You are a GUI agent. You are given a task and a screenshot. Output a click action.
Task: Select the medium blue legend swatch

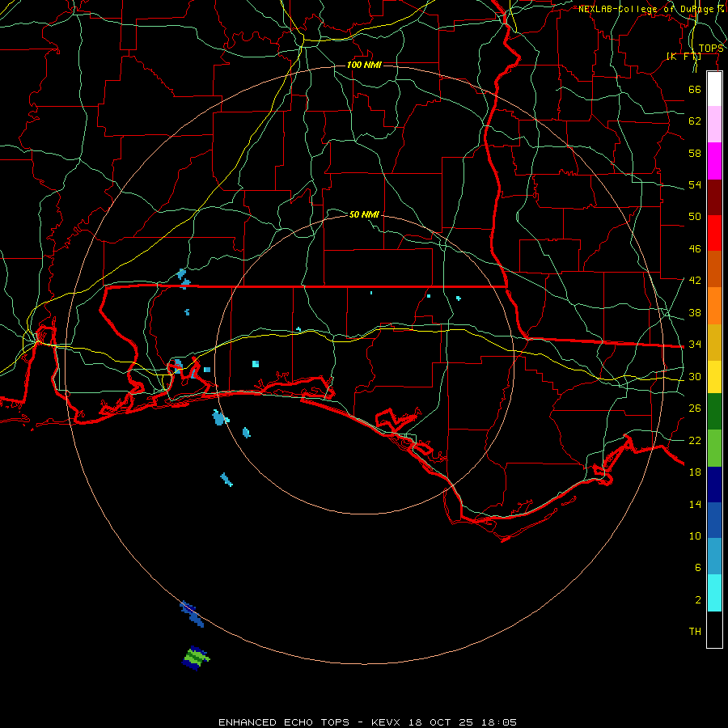coord(714,520)
